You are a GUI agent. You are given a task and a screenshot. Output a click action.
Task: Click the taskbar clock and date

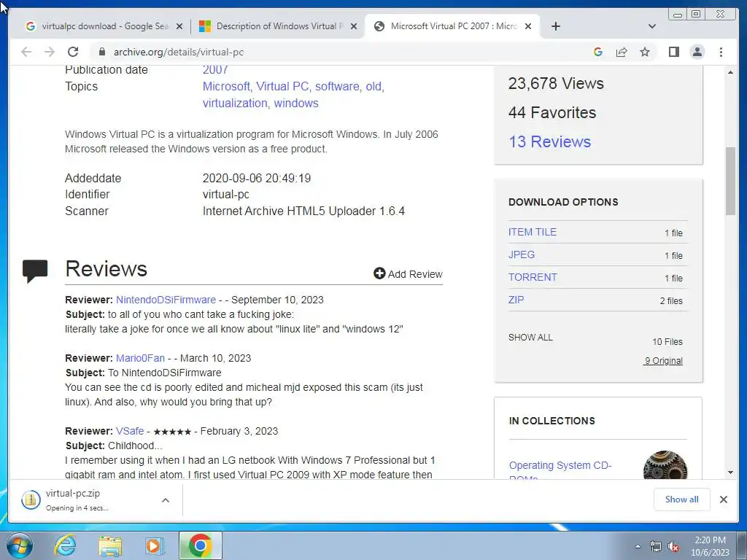tap(710, 546)
